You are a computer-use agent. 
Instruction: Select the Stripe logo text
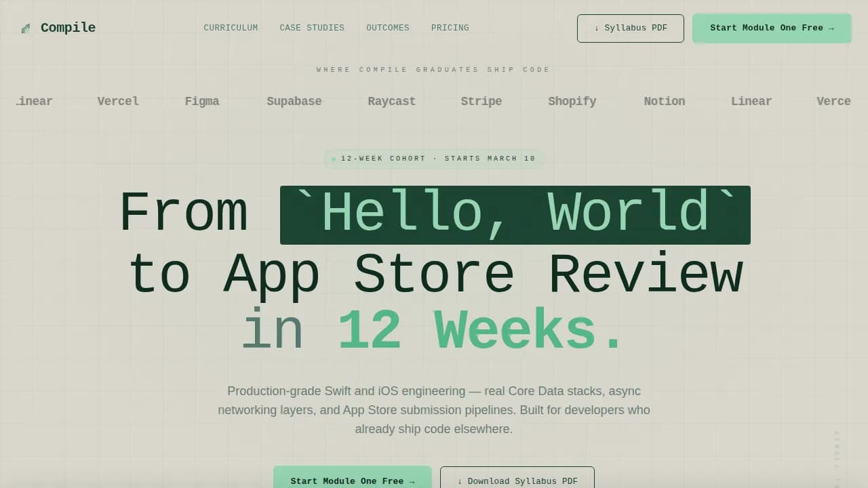pyautogui.click(x=481, y=101)
